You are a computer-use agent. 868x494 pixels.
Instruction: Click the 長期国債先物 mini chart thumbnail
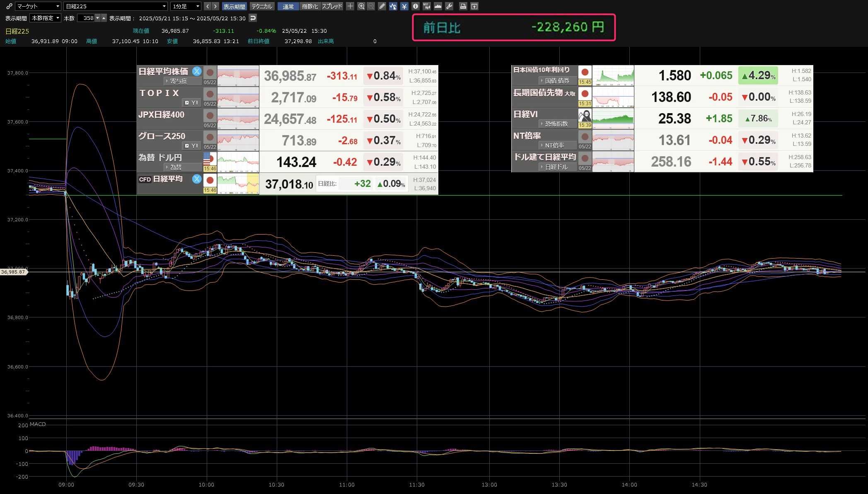(x=613, y=97)
